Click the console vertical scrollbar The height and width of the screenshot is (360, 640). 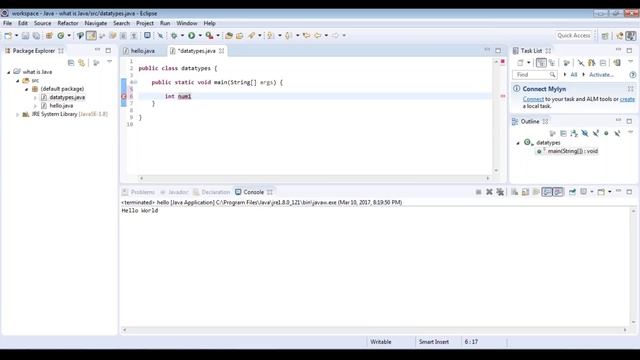(x=633, y=267)
